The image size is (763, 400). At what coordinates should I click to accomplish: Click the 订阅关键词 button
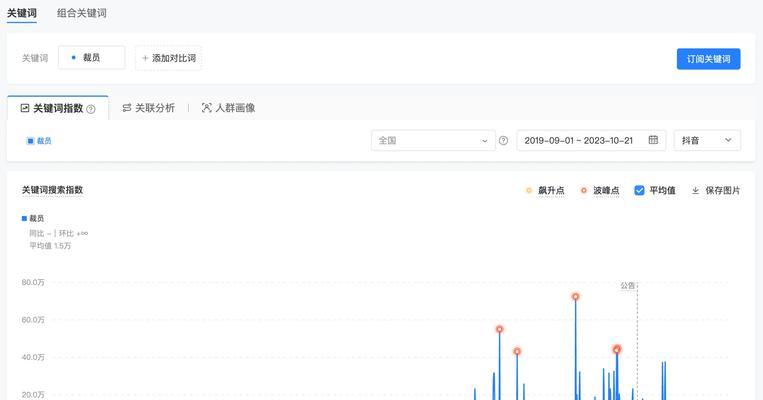click(x=708, y=59)
